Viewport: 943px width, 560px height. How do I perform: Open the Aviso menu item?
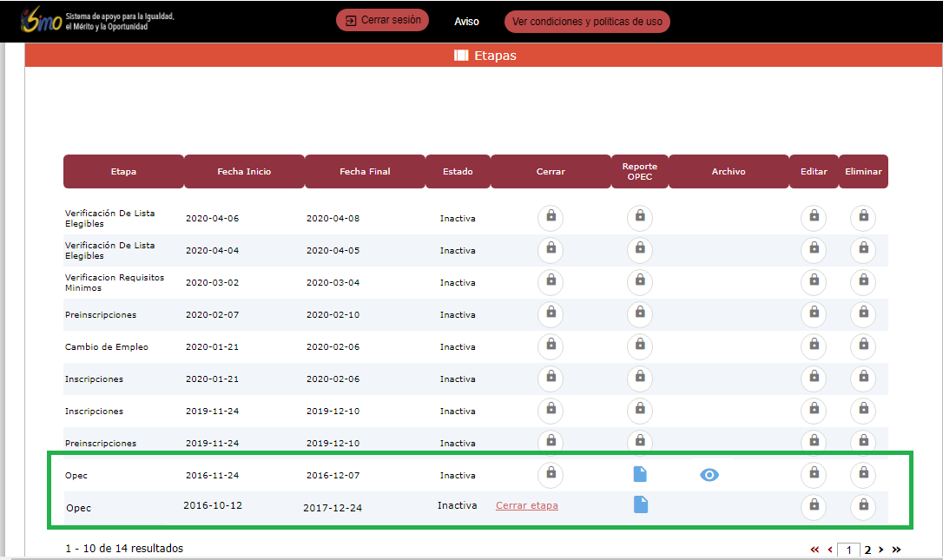coord(466,22)
